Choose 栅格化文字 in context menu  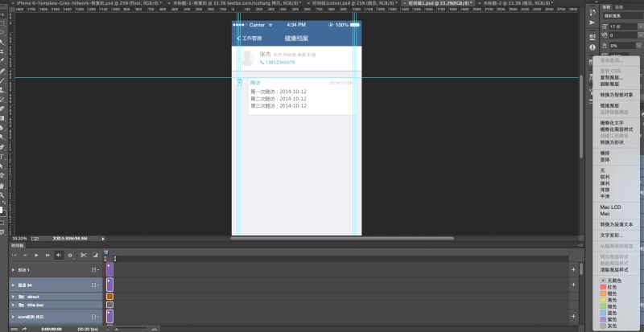[x=612, y=123]
